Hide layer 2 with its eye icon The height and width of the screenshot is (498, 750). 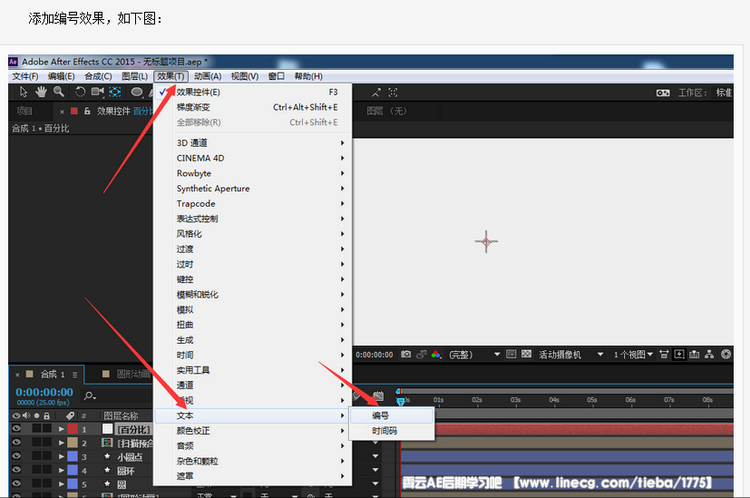(17, 443)
